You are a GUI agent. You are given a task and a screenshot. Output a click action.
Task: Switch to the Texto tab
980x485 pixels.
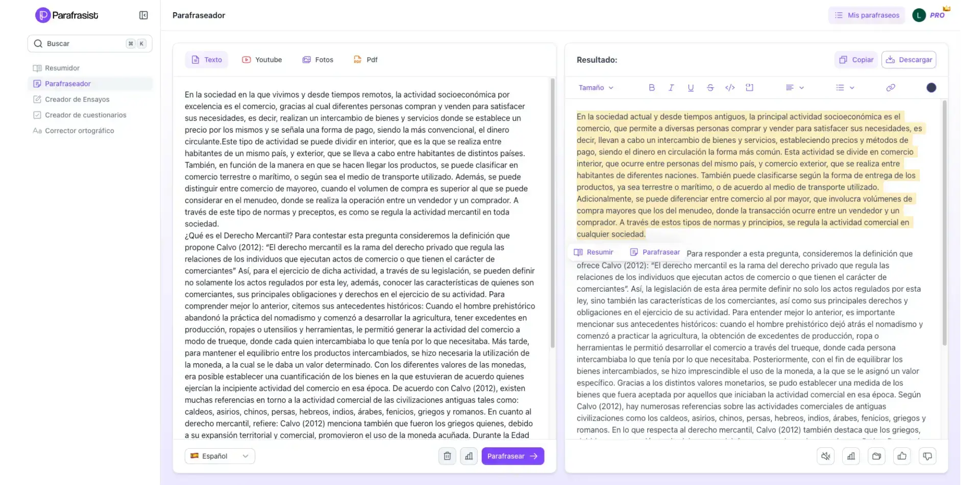[207, 60]
